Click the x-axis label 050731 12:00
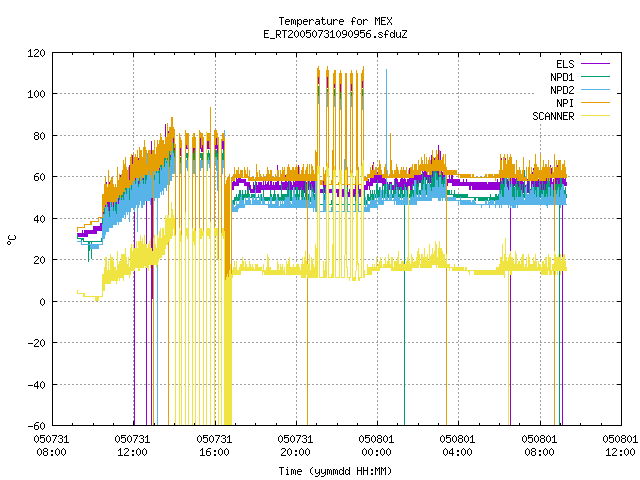Viewport: 640px width, 480px height. (x=132, y=446)
